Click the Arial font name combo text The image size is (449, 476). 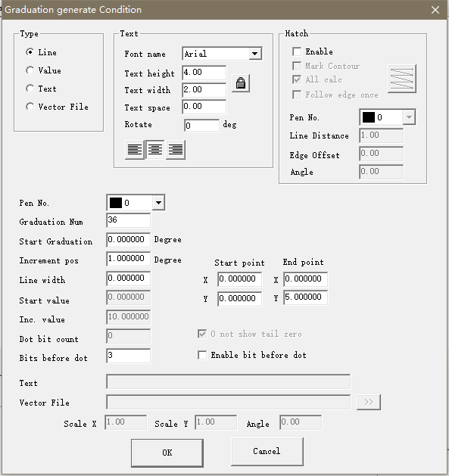pyautogui.click(x=195, y=54)
